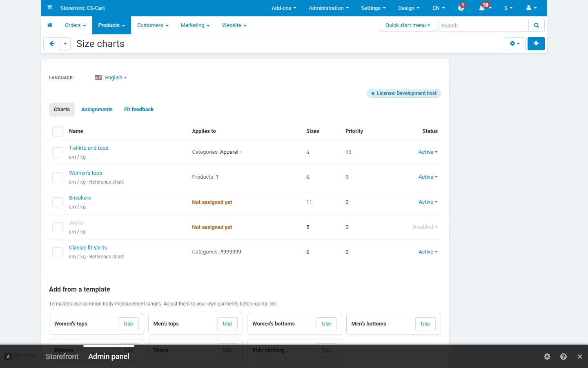The image size is (588, 368).
Task: Open the Quick start menu dropdown
Action: click(408, 25)
